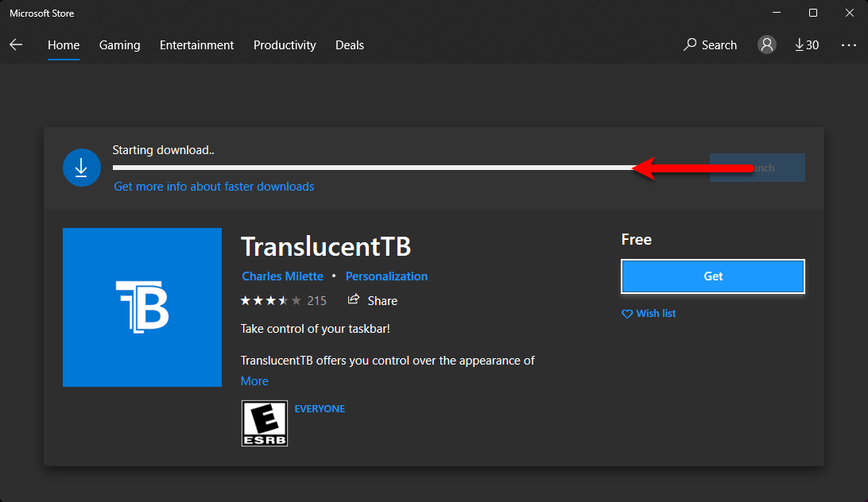Open the Personalization category link

click(x=386, y=276)
